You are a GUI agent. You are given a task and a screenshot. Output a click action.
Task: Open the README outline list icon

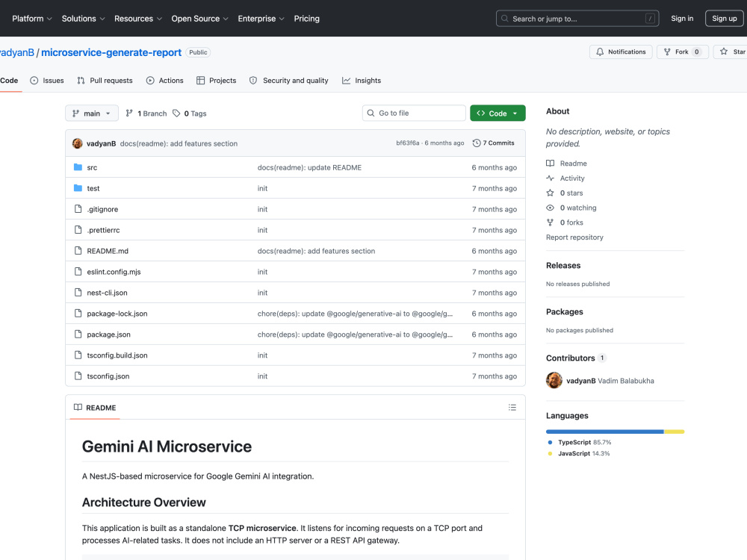pyautogui.click(x=512, y=407)
